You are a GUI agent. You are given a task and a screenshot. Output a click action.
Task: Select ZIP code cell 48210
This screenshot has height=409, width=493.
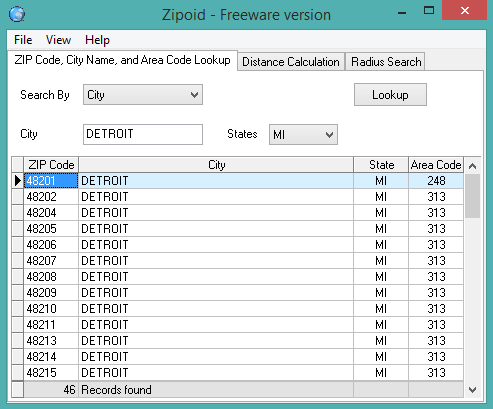point(51,309)
